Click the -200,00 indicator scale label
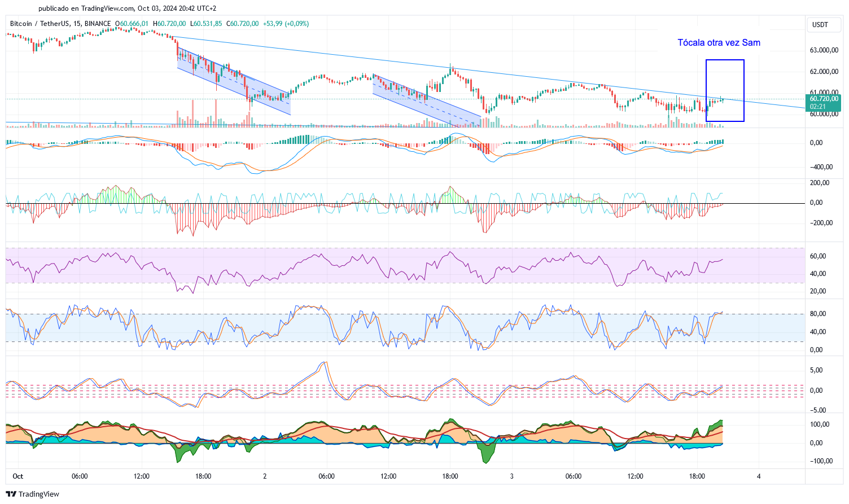Screen dimensions: 849x504 (x=821, y=223)
